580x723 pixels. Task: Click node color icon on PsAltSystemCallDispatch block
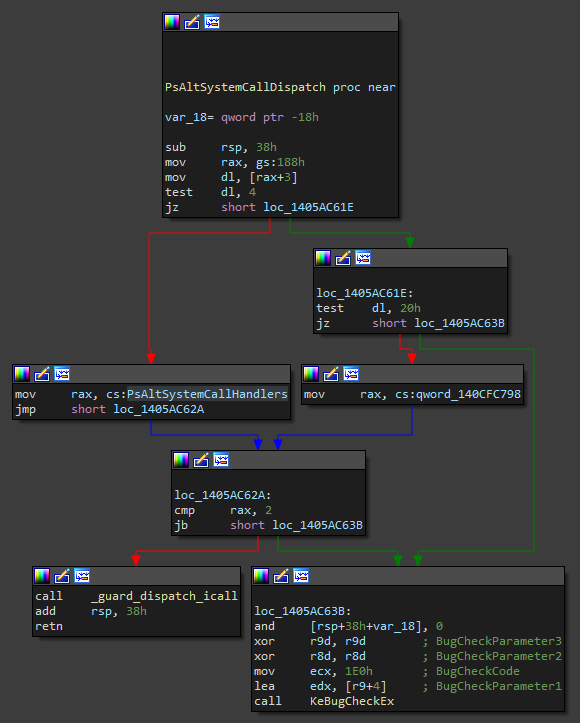pyautogui.click(x=172, y=22)
